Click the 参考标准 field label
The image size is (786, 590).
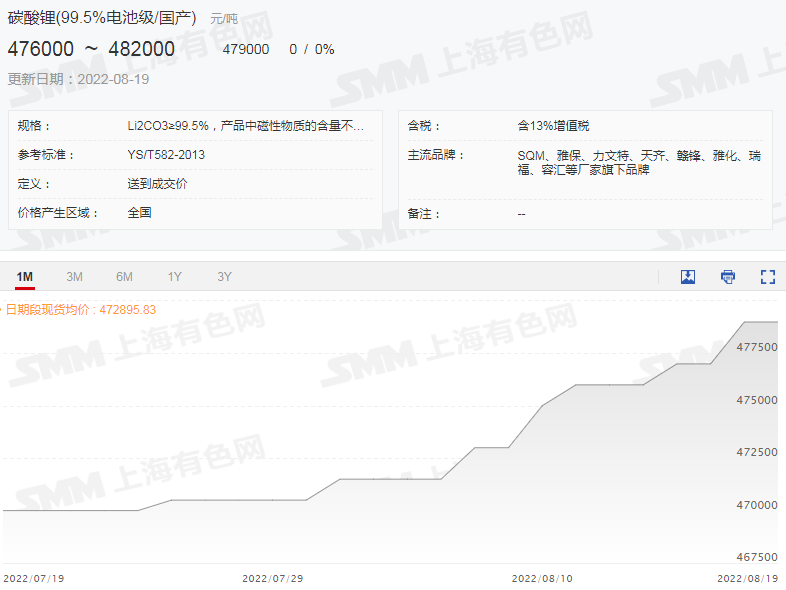[x=46, y=154]
